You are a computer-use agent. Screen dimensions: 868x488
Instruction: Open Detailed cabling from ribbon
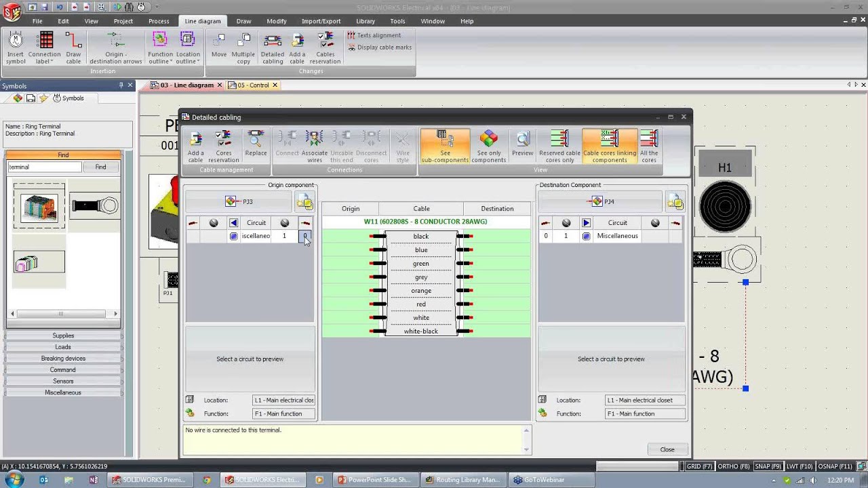coord(273,48)
